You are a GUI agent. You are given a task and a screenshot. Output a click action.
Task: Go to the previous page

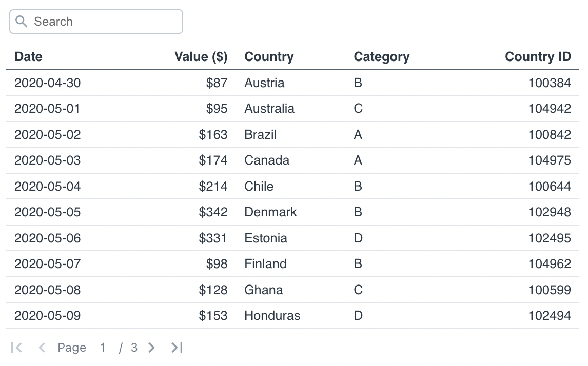point(42,348)
